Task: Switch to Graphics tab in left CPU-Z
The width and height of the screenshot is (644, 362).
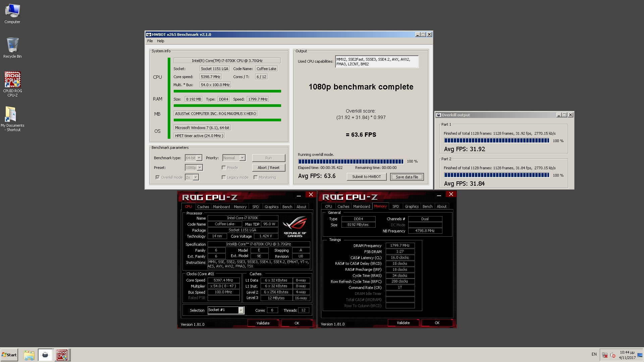Action: [x=271, y=207]
